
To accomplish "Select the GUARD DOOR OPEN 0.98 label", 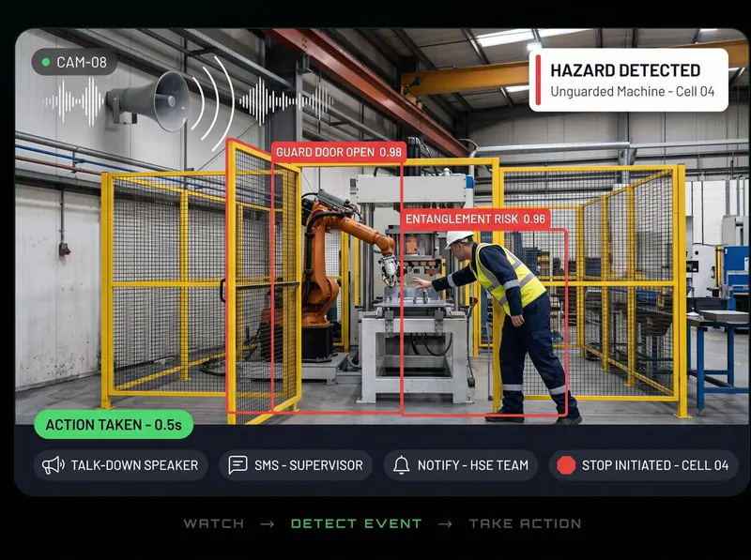I will 339,152.
